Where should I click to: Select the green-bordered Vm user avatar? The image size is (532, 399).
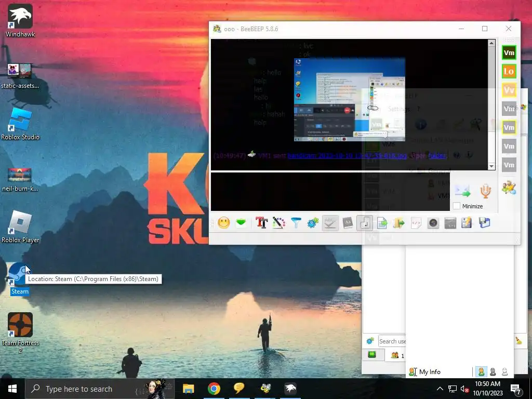pos(509,52)
